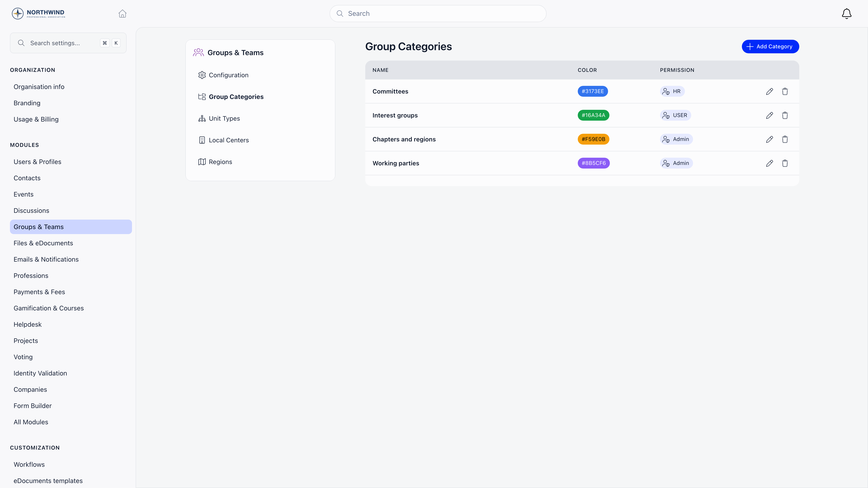
Task: Click Add Category button
Action: pos(770,47)
